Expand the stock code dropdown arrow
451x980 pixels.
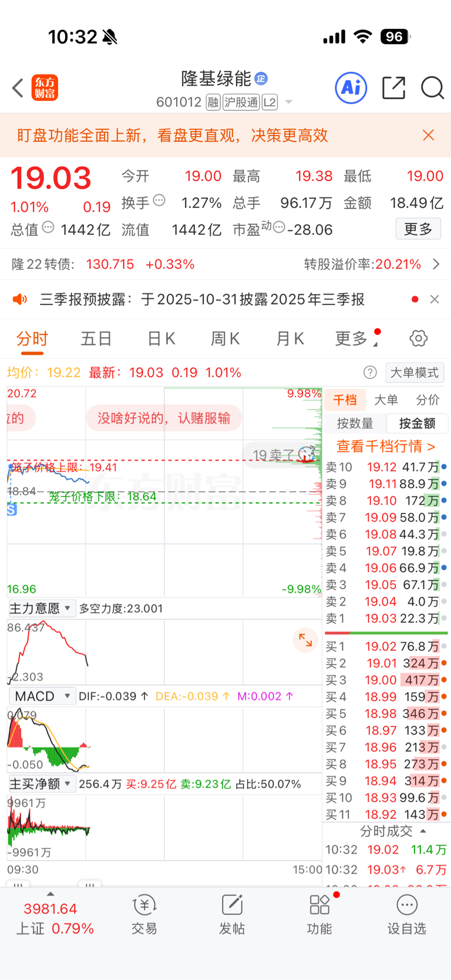click(x=288, y=102)
